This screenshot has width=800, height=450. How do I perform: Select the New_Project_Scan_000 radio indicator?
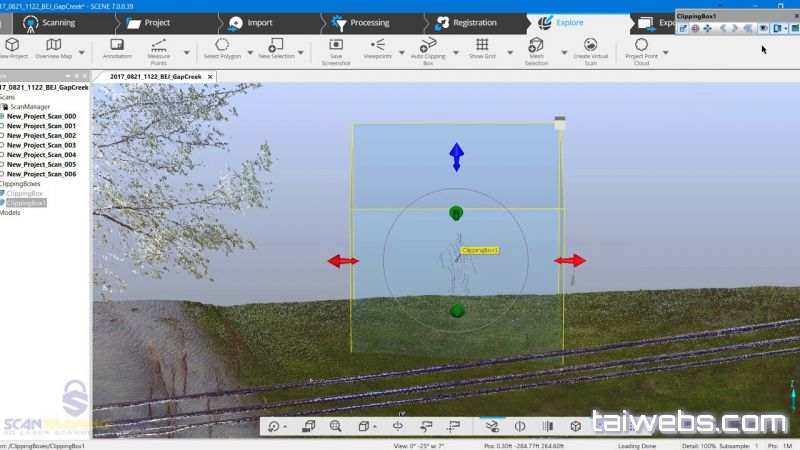(x=2, y=116)
